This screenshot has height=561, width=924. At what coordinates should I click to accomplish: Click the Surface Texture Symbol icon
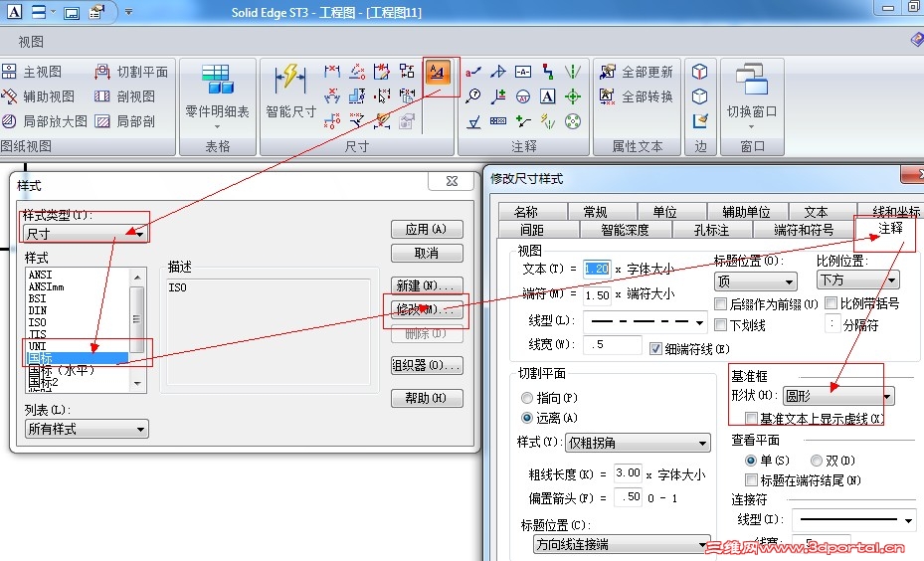(473, 121)
